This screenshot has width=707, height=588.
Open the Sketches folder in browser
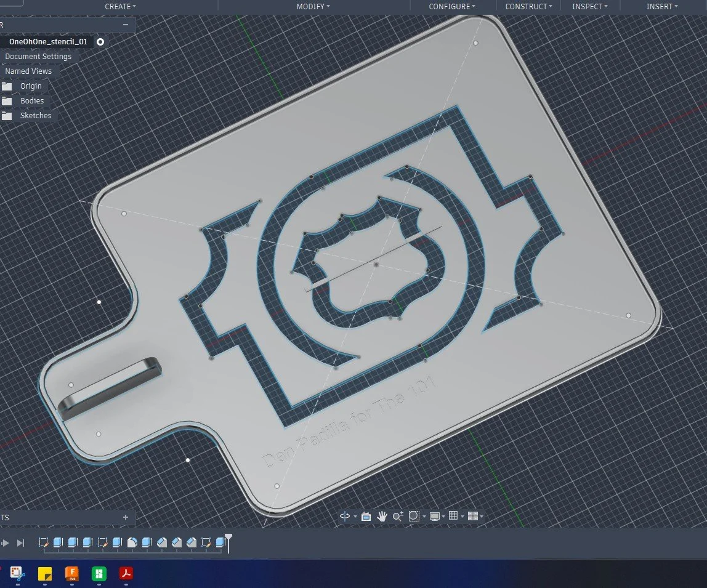[36, 115]
